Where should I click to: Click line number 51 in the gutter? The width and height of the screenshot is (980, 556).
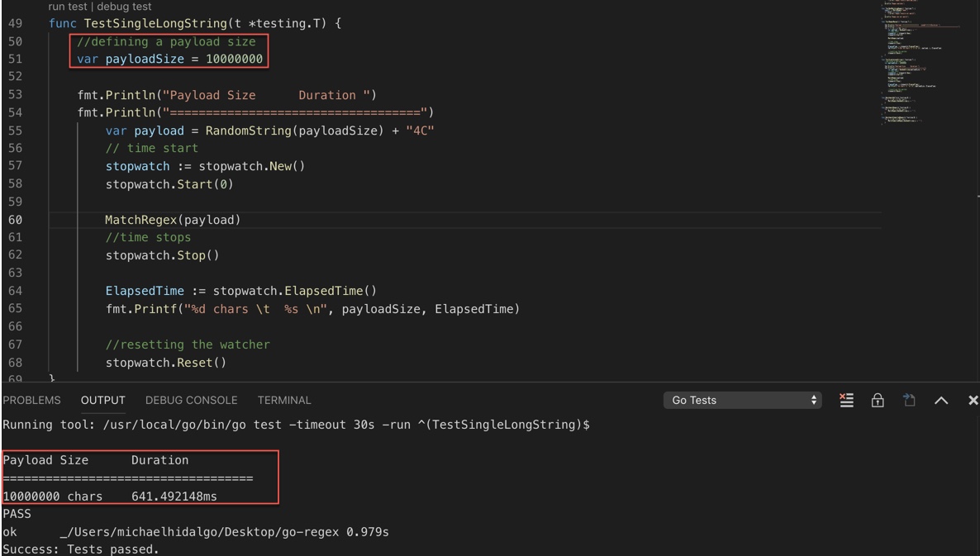pyautogui.click(x=16, y=59)
